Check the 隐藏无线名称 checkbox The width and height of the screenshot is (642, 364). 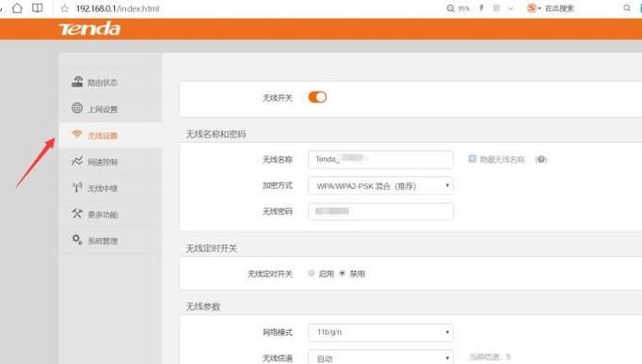472,159
